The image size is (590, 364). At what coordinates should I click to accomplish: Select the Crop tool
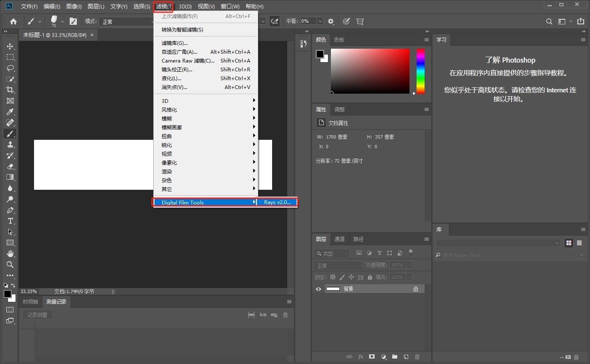10,90
